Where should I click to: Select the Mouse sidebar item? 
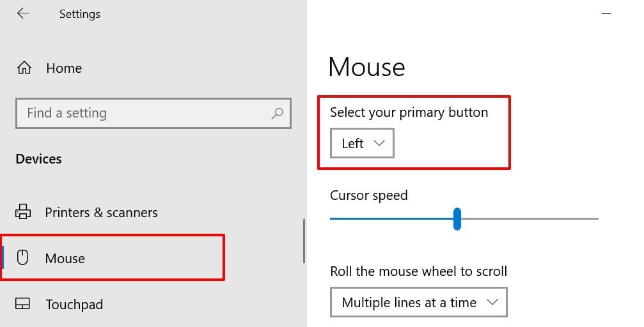point(65,258)
